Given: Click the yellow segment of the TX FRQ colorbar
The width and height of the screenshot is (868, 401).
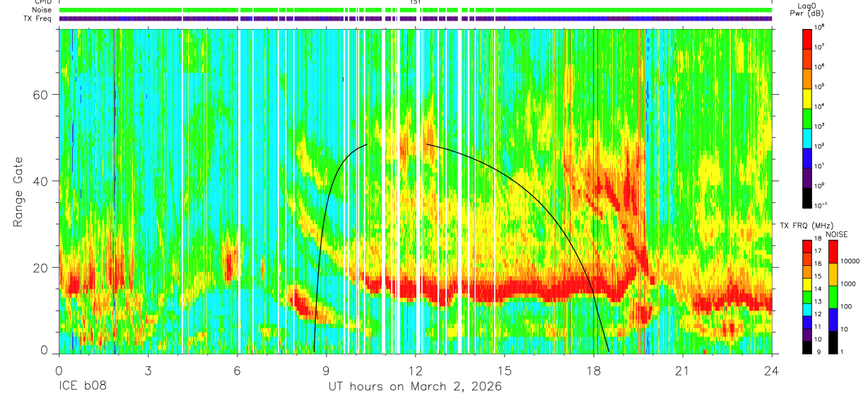Looking at the screenshot, I should point(807,283).
